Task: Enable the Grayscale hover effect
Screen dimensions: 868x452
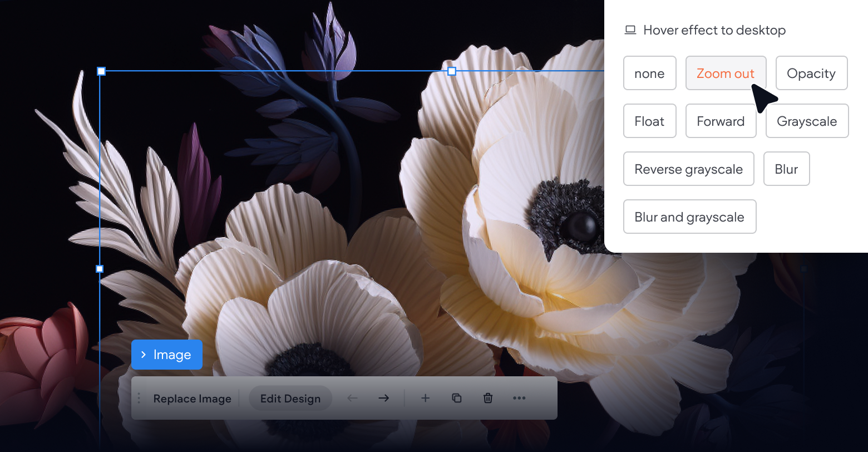Action: click(x=807, y=121)
